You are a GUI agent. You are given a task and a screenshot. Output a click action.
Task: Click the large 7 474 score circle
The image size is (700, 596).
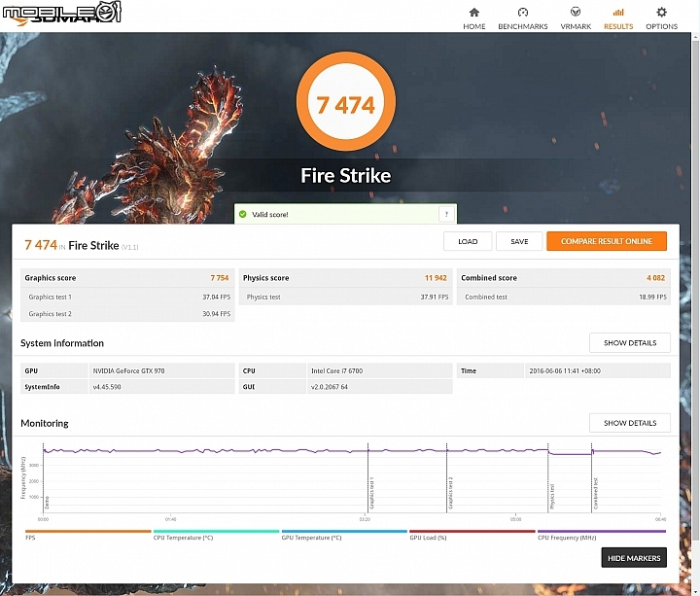345,102
